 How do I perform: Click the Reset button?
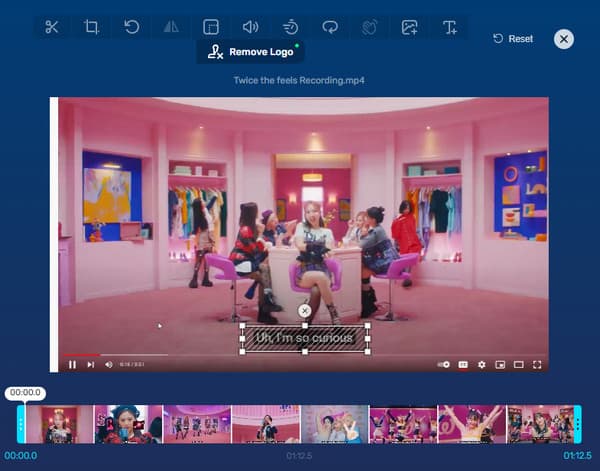[513, 39]
